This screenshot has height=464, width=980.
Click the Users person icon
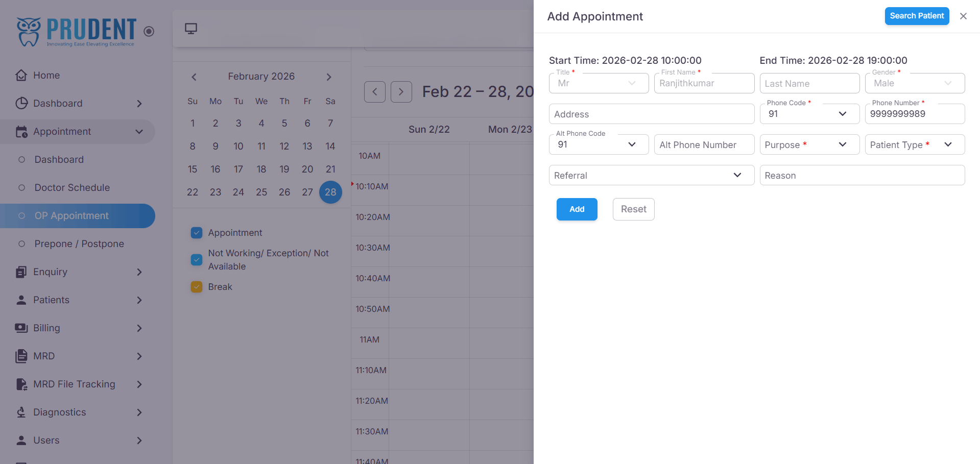21,441
